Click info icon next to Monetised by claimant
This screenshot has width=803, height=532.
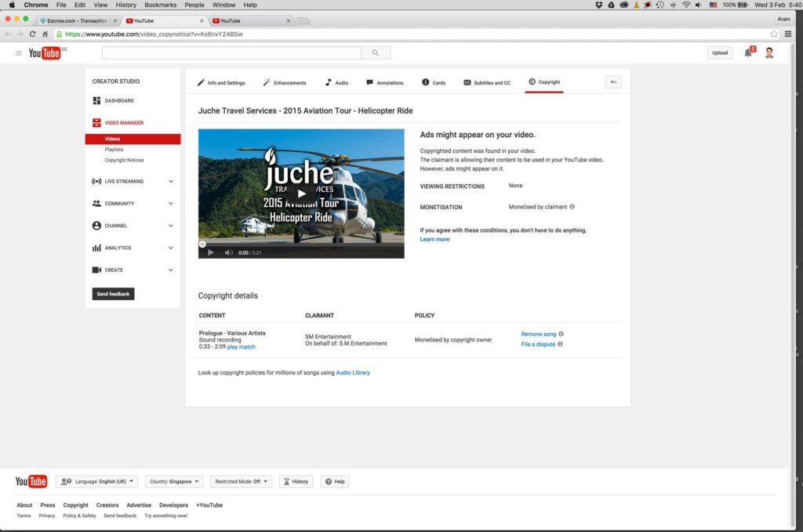click(x=572, y=207)
